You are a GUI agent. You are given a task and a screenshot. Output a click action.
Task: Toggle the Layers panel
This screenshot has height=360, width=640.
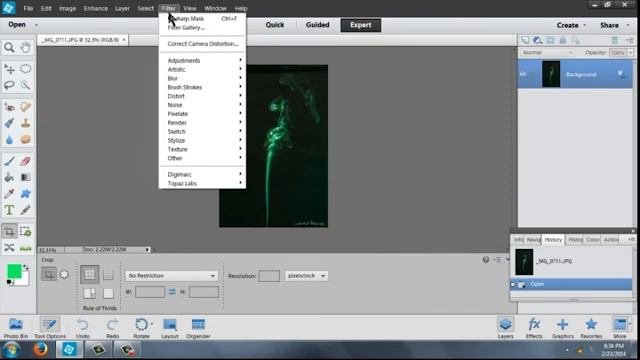[x=505, y=328]
